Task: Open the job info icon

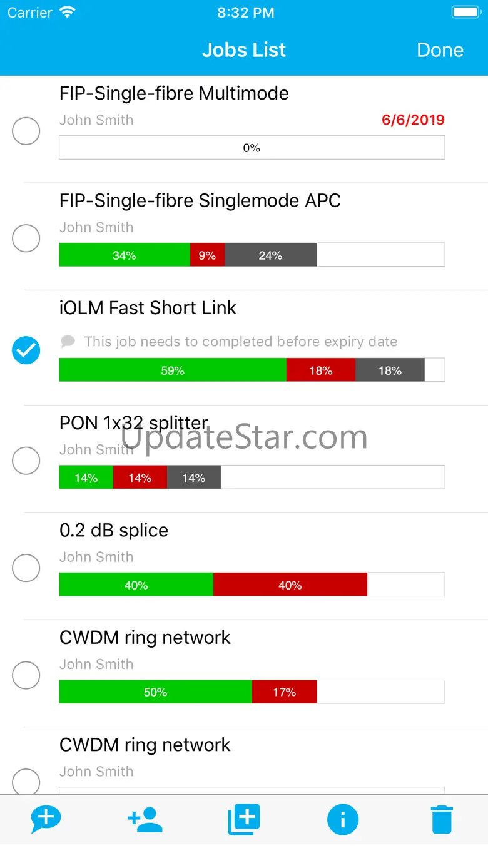Action: click(342, 819)
